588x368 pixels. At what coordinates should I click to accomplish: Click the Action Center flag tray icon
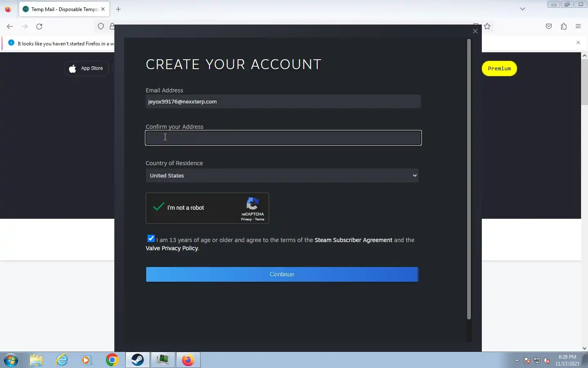pos(527,361)
